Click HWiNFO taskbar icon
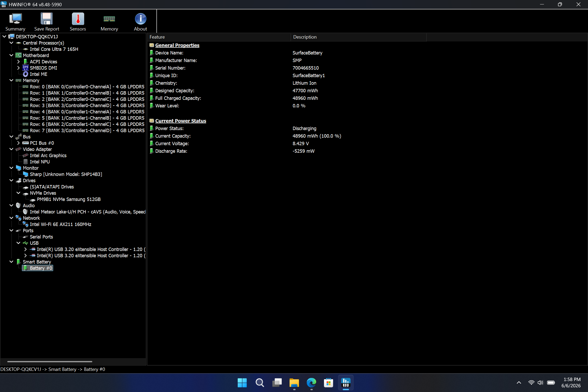The width and height of the screenshot is (588, 392). [x=346, y=383]
